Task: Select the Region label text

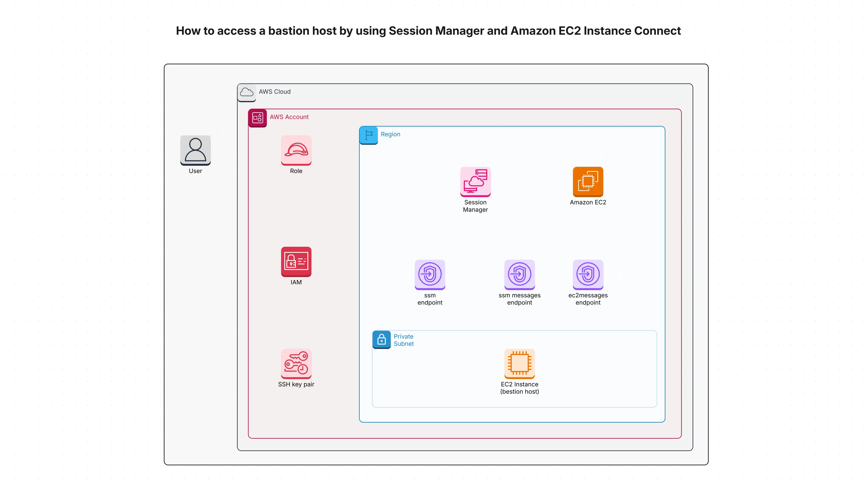Action: point(390,134)
